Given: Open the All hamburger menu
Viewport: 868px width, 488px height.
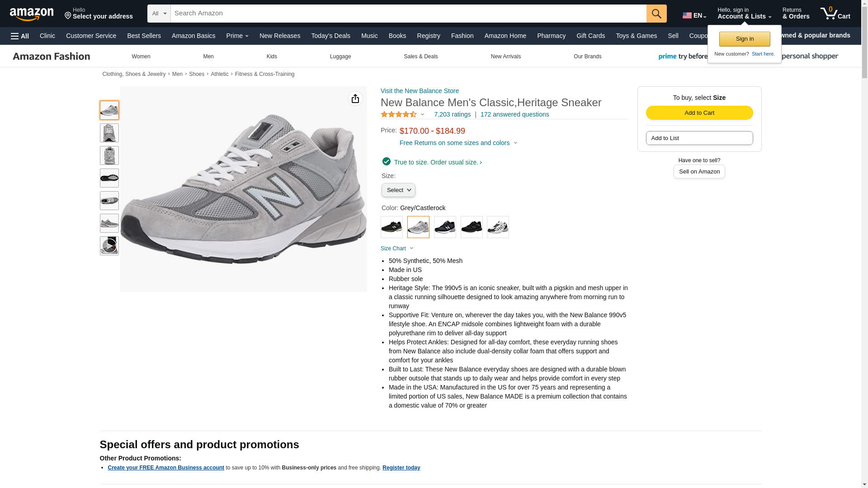Looking at the screenshot, I should [20, 36].
